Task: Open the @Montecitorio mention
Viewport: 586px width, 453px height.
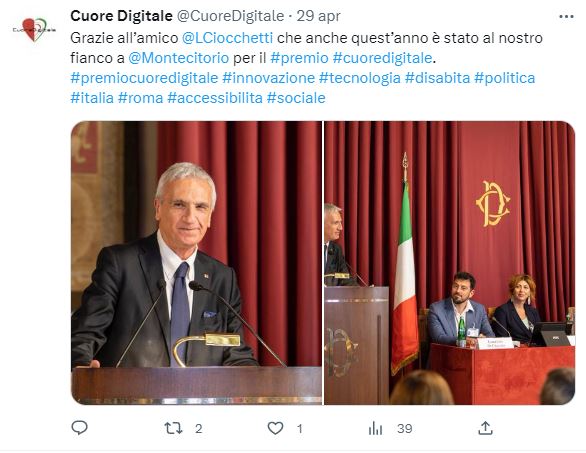Action: [179, 58]
